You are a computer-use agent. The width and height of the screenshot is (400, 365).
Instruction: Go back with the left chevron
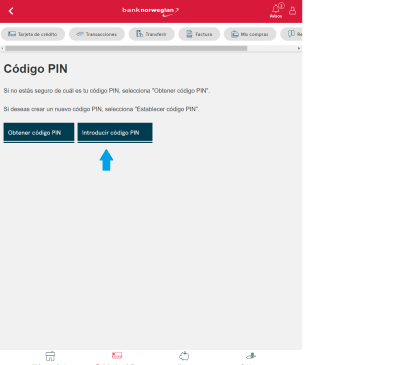pyautogui.click(x=11, y=11)
